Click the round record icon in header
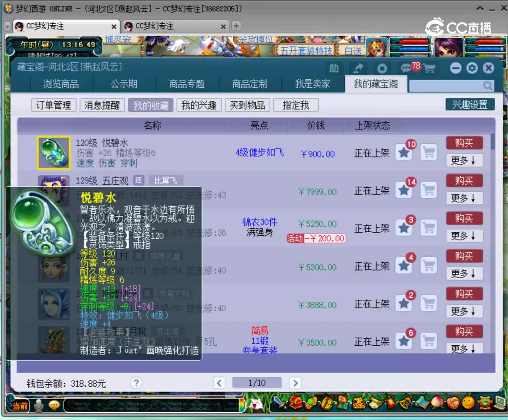Screen dimensions: 508x420 (382, 68)
